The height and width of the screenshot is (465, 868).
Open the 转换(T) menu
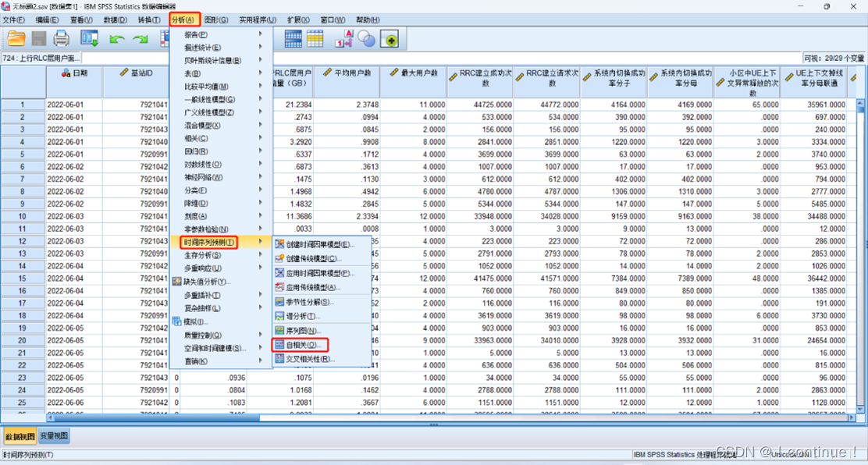(x=148, y=20)
